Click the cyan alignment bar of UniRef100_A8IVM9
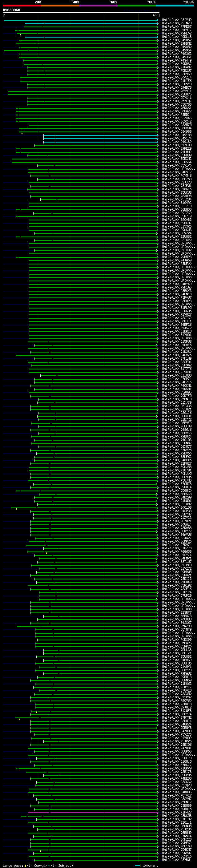Image resolution: width=197 pixels, height=868 pixels. [x=81, y=20]
